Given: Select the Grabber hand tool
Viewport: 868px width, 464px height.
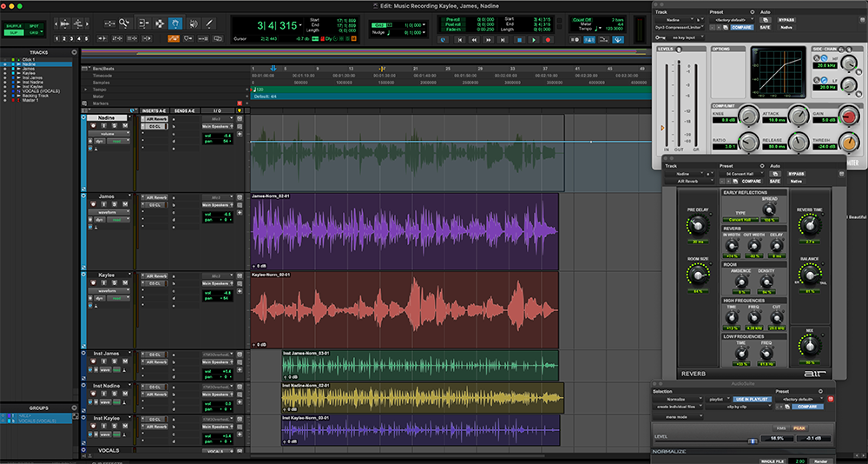Looking at the screenshot, I should [x=174, y=23].
